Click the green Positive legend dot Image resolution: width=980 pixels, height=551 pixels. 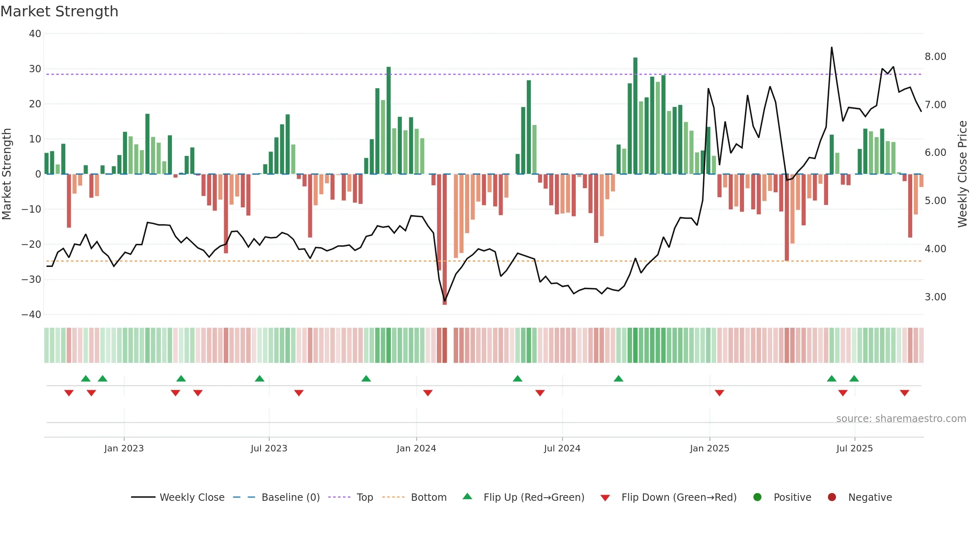(x=757, y=497)
